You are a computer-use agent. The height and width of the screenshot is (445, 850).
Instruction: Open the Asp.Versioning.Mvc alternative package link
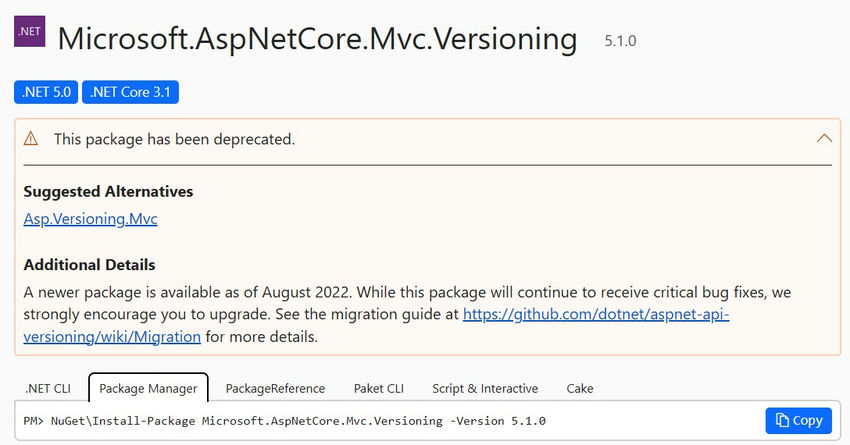[91, 219]
